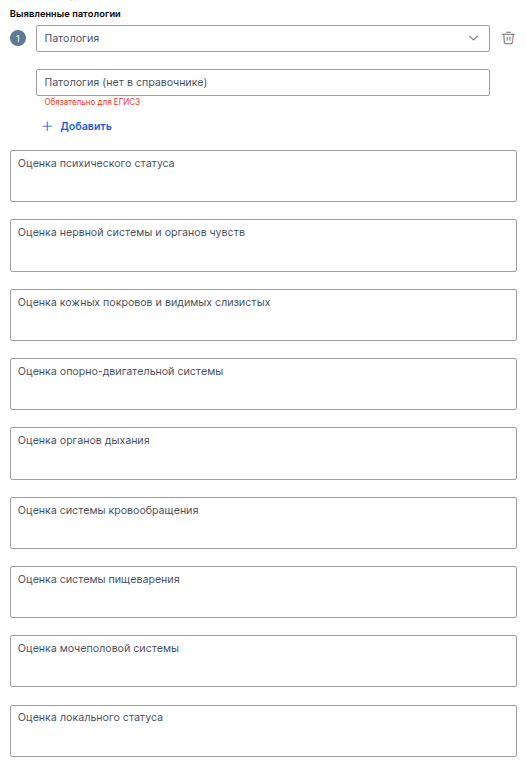
Task: Focus the Оценка мочеполовой системы text area
Action: pyautogui.click(x=263, y=661)
